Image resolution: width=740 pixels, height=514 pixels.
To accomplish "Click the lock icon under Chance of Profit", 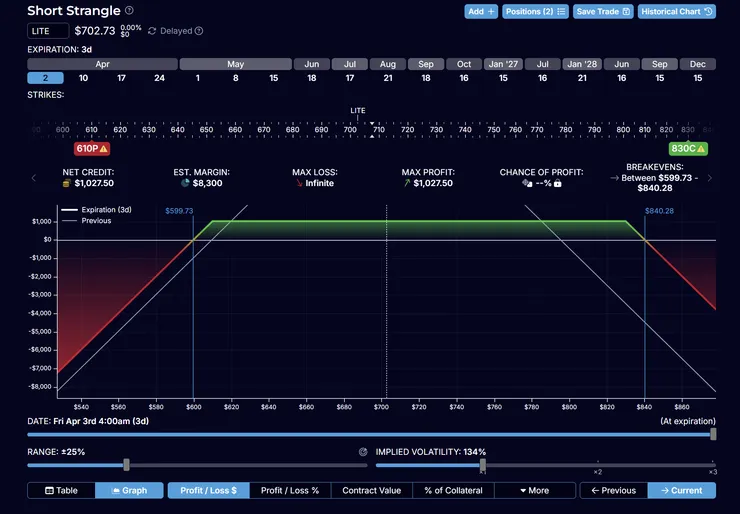I will click(557, 184).
